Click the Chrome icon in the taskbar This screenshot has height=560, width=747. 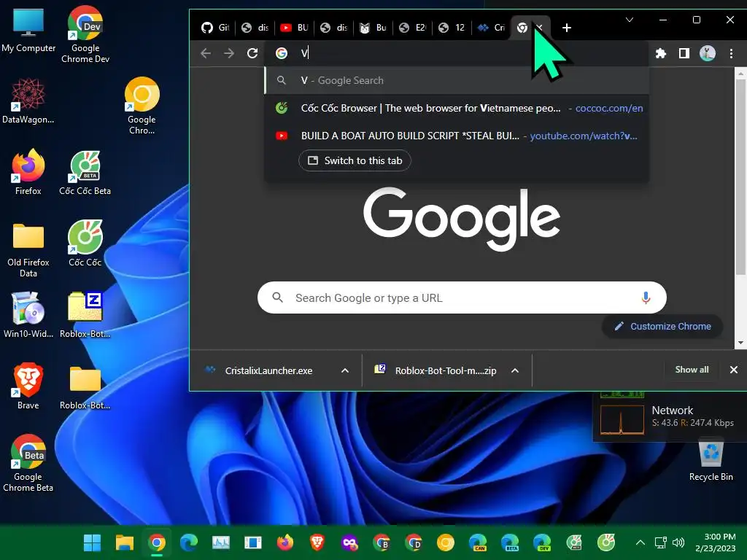tap(156, 542)
